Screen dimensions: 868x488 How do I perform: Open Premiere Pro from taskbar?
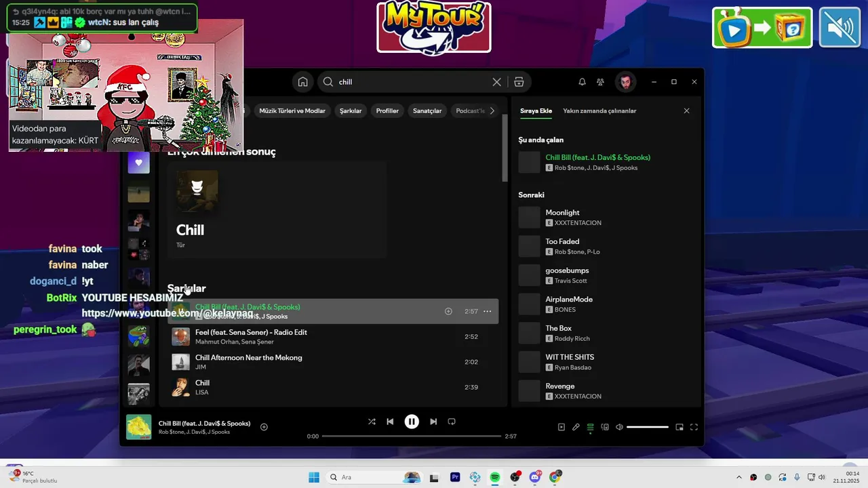pos(455,477)
